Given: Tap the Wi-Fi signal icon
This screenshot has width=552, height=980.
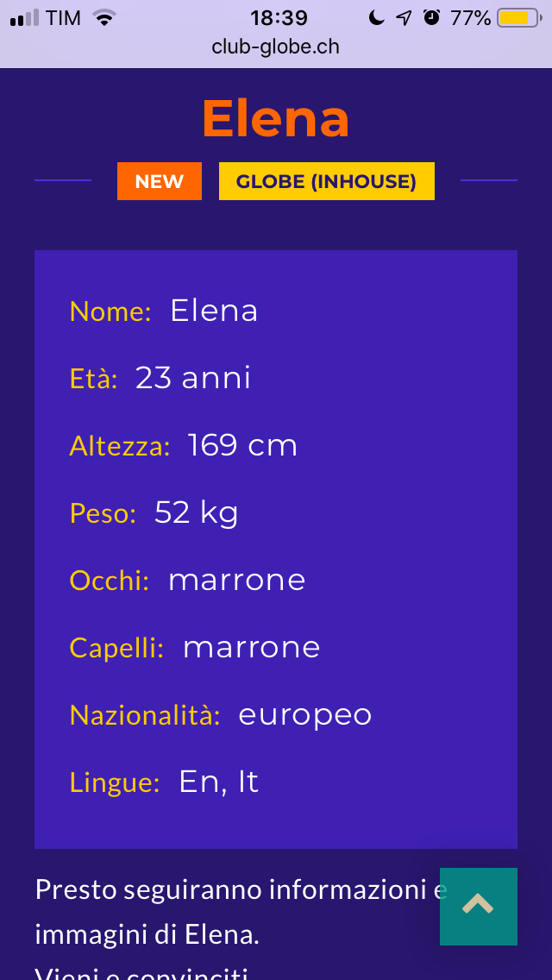Looking at the screenshot, I should tap(104, 18).
